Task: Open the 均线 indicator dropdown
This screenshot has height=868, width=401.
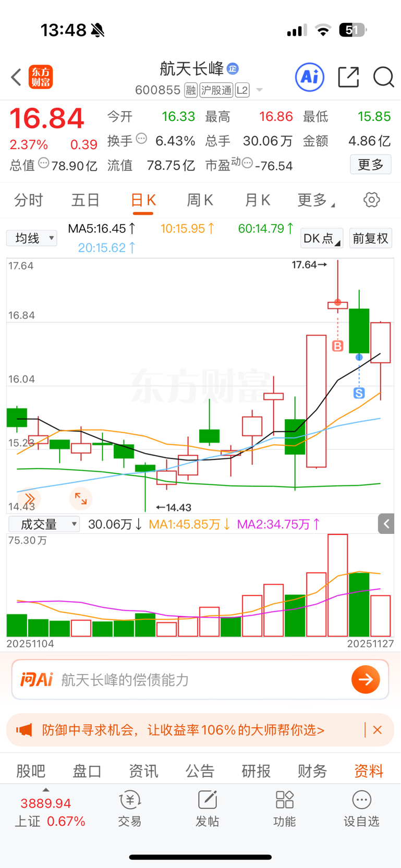Action: (x=32, y=238)
